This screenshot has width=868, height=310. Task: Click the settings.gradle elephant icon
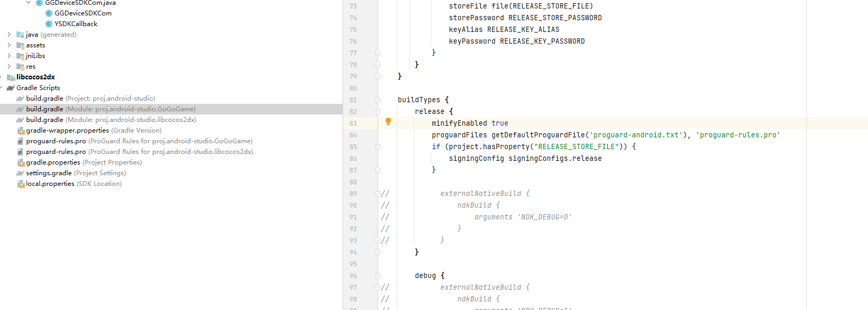pyautogui.click(x=20, y=173)
